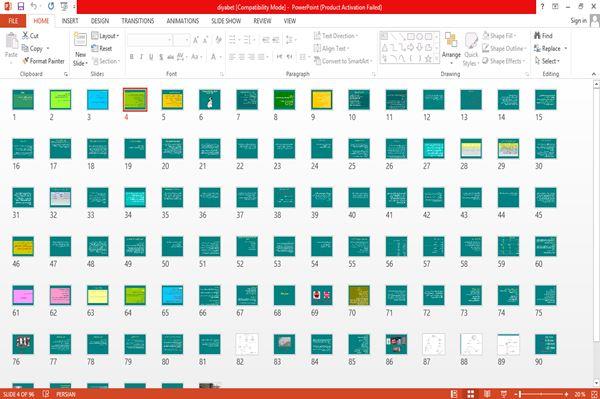600x399 pixels.
Task: Switch to the SLIDE SHOW tab
Action: (226, 21)
